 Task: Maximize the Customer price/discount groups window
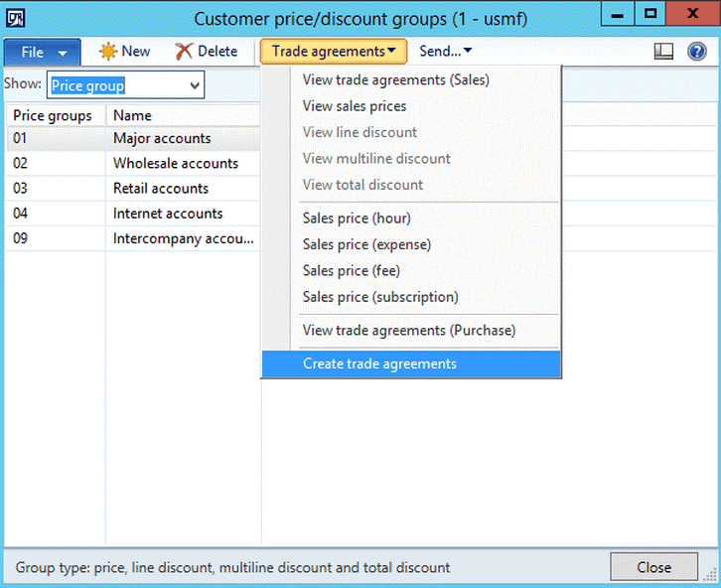click(x=650, y=14)
